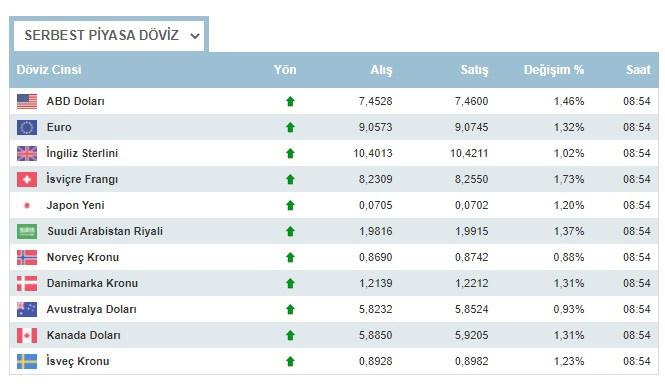This screenshot has height=389, width=665.
Task: Click the time 08:54 in ABD Doları row
Action: click(637, 101)
